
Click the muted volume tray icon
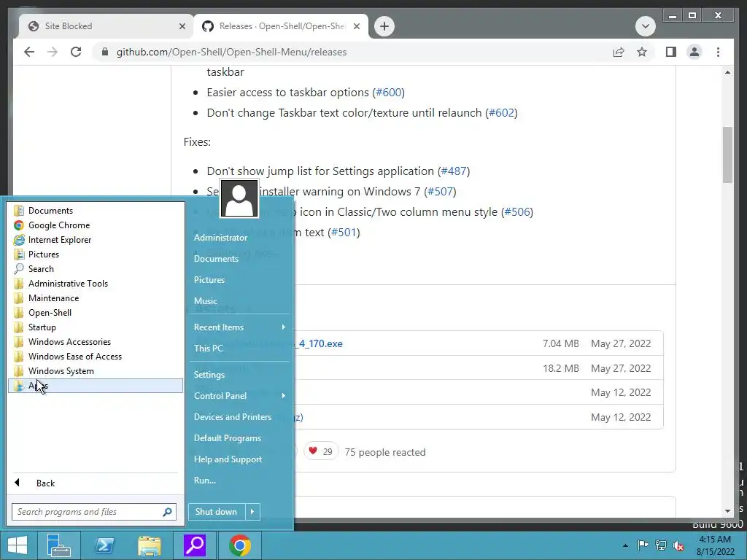coord(678,545)
